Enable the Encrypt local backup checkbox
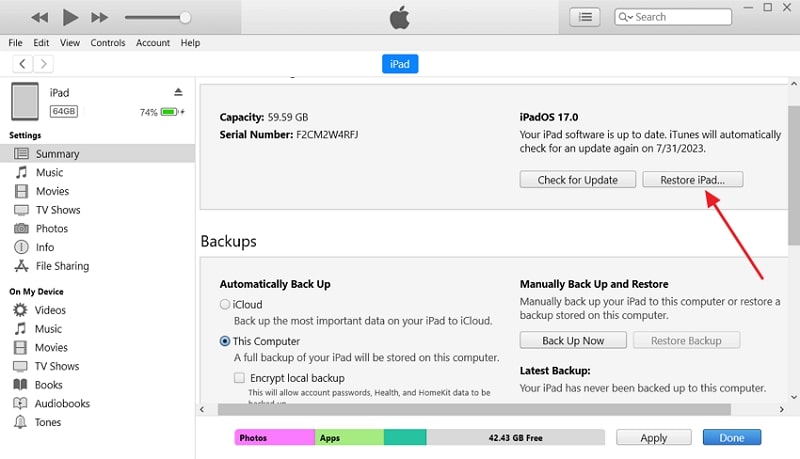The image size is (800, 459). point(239,378)
